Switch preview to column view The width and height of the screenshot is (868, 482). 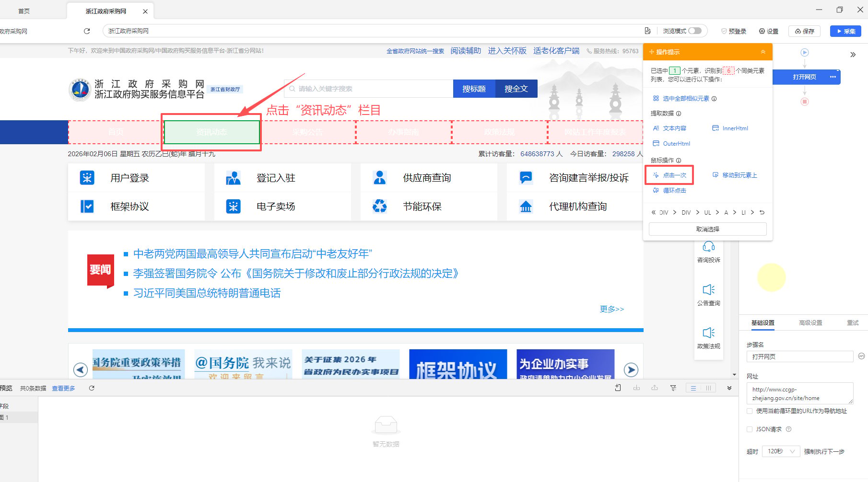pyautogui.click(x=708, y=388)
